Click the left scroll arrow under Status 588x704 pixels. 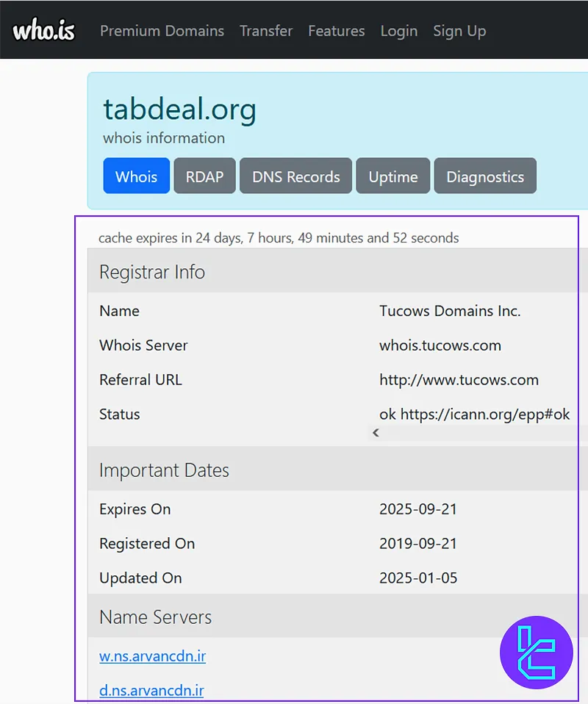coord(376,433)
